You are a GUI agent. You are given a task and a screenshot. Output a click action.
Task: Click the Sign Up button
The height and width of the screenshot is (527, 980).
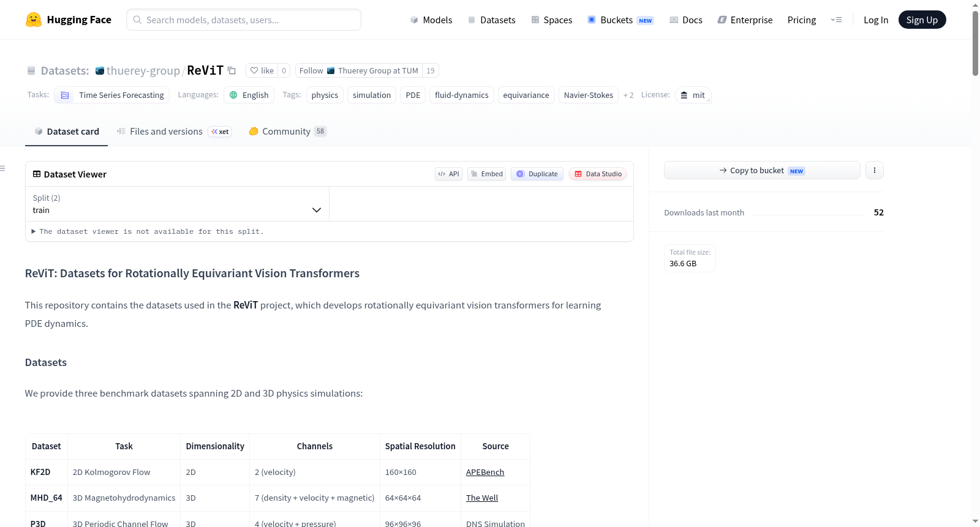point(922,20)
